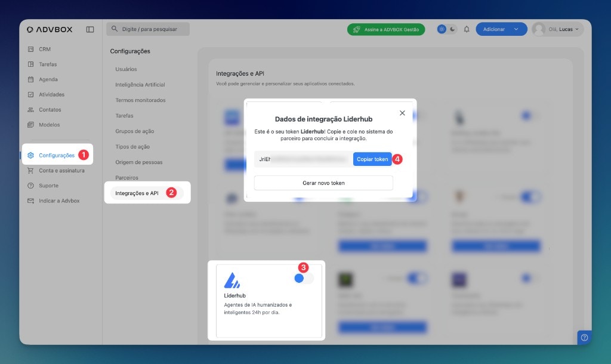
Task: Collapse the sidebar using the panel icon
Action: [x=90, y=29]
